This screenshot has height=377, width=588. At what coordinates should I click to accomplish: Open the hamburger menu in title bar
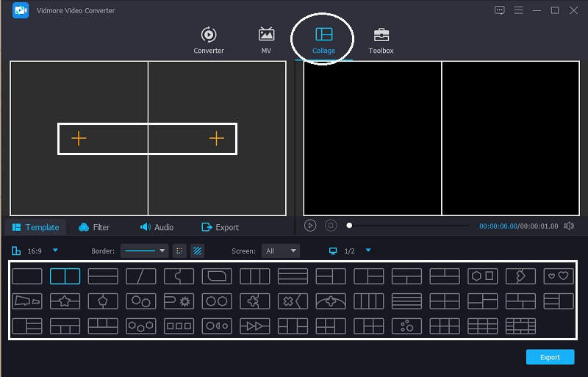click(x=518, y=10)
